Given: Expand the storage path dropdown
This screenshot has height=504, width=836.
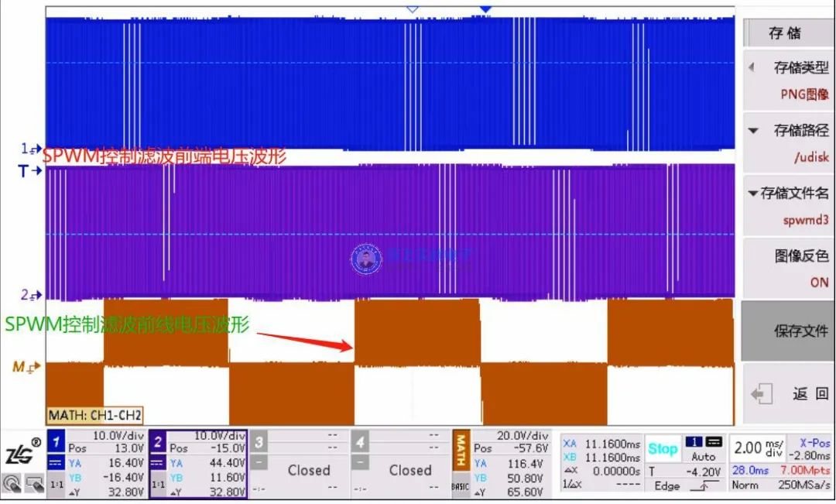Looking at the screenshot, I should (x=754, y=130).
